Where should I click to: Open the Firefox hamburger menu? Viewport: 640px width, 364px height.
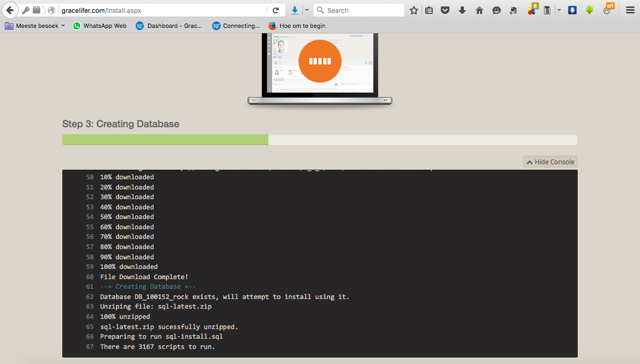[628, 10]
